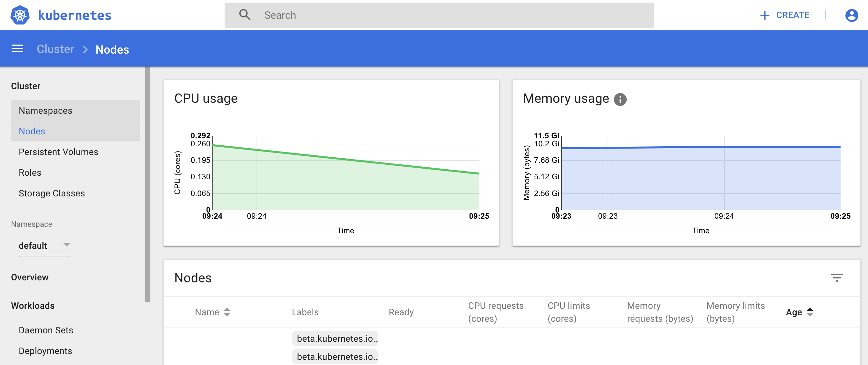This screenshot has width=868, height=365.
Task: Click the hamburger menu icon
Action: [17, 49]
